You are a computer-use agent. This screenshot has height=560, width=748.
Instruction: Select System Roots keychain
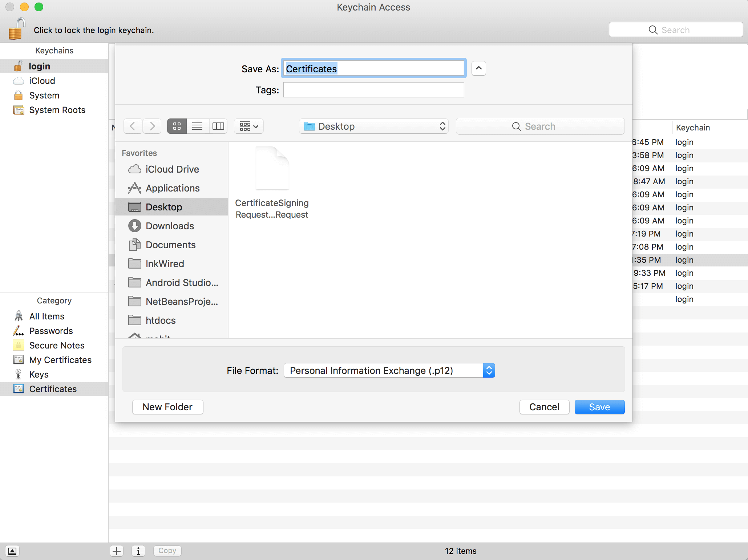pos(57,110)
